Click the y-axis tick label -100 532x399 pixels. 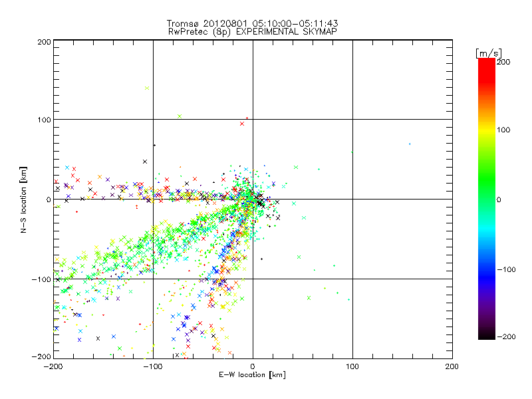point(41,279)
